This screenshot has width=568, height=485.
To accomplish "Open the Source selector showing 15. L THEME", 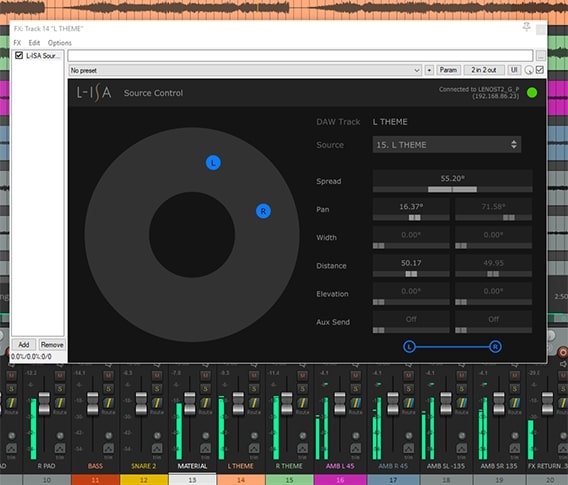I will click(x=447, y=145).
